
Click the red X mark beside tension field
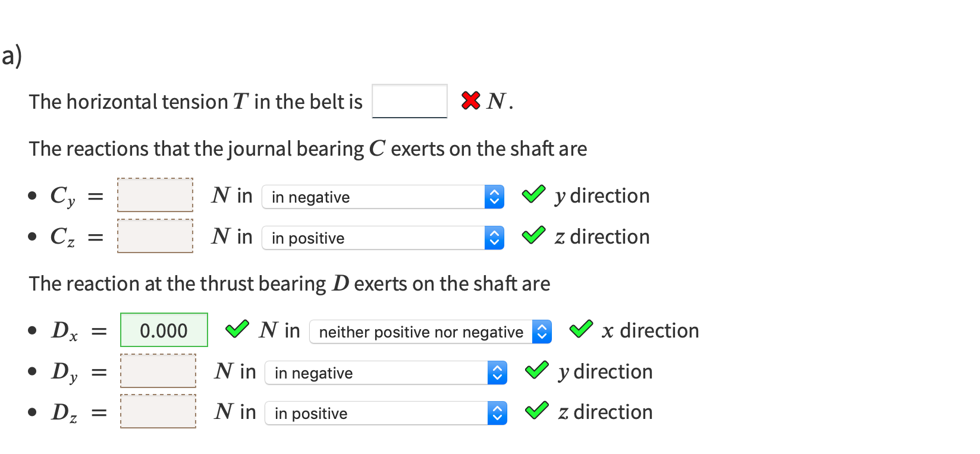point(470,100)
